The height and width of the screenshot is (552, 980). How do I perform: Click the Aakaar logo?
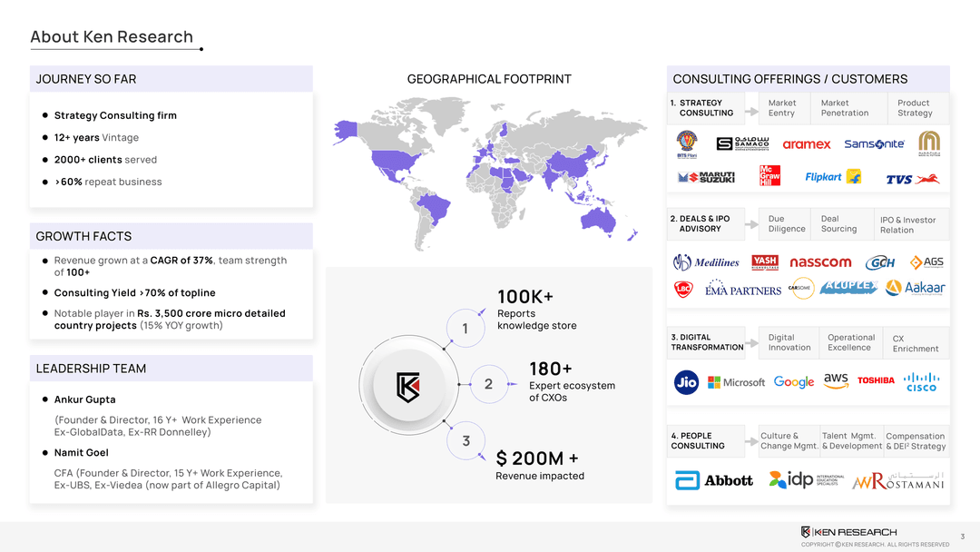point(916,288)
